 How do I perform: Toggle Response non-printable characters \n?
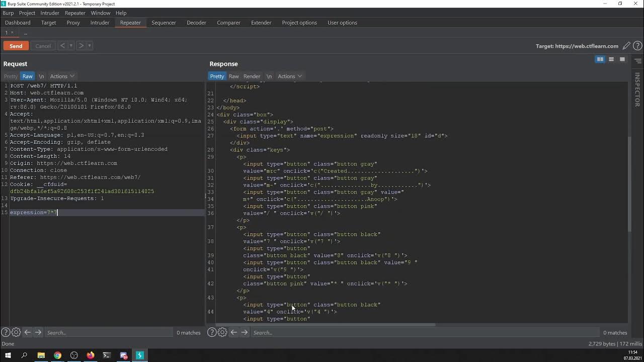pyautogui.click(x=269, y=76)
